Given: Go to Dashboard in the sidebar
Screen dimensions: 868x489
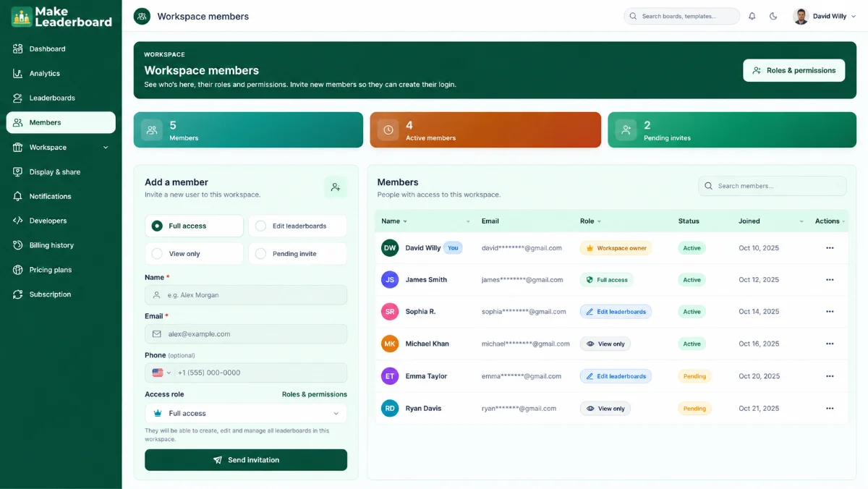Looking at the screenshot, I should point(61,49).
